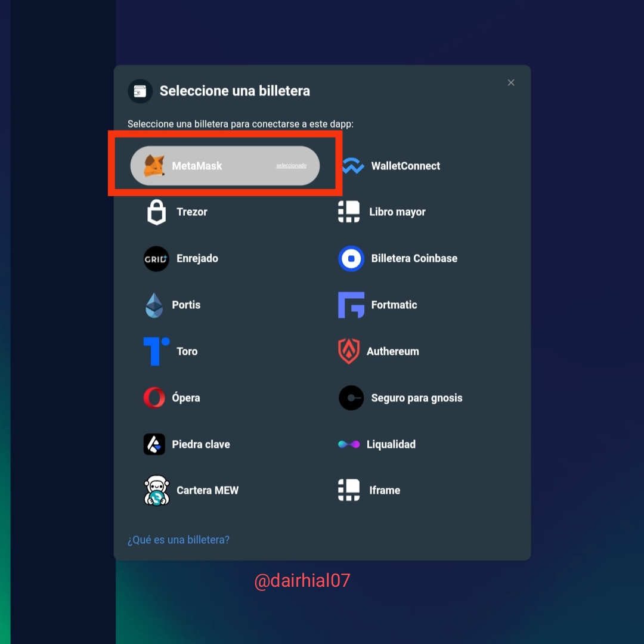The height and width of the screenshot is (644, 644).
Task: Select the Piedra clave label
Action: [x=201, y=444]
